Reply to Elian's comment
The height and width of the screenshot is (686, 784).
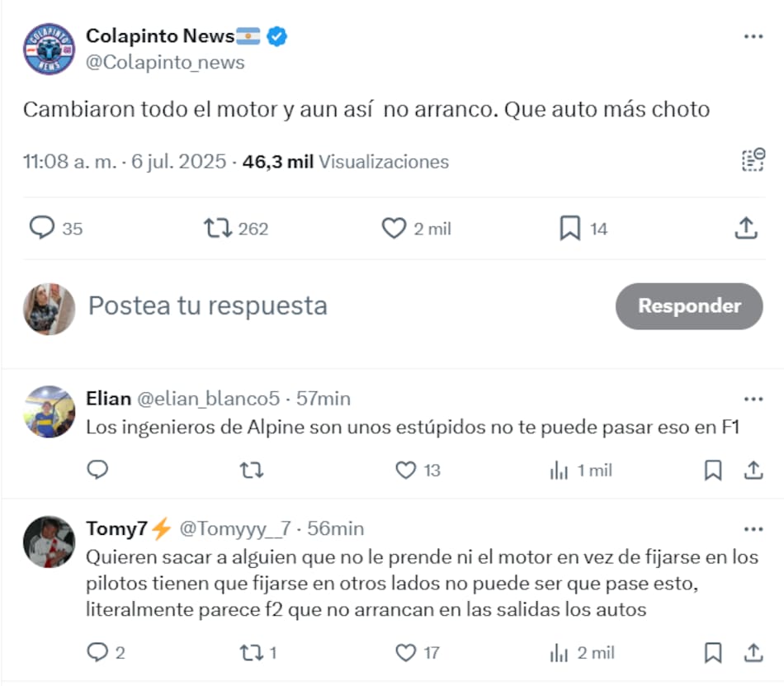click(97, 471)
